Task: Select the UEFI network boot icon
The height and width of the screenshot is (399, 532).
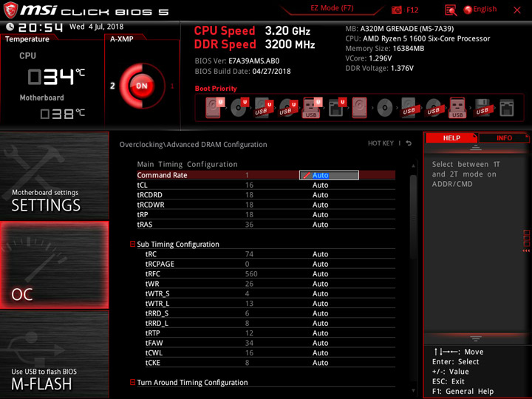Action: (337, 108)
